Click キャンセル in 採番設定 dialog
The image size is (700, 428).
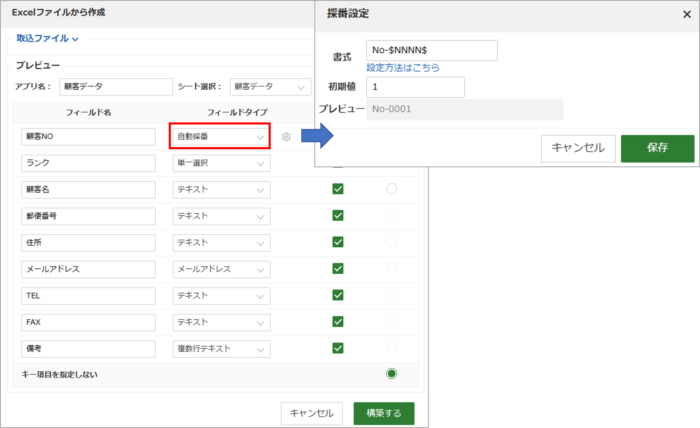pos(578,149)
